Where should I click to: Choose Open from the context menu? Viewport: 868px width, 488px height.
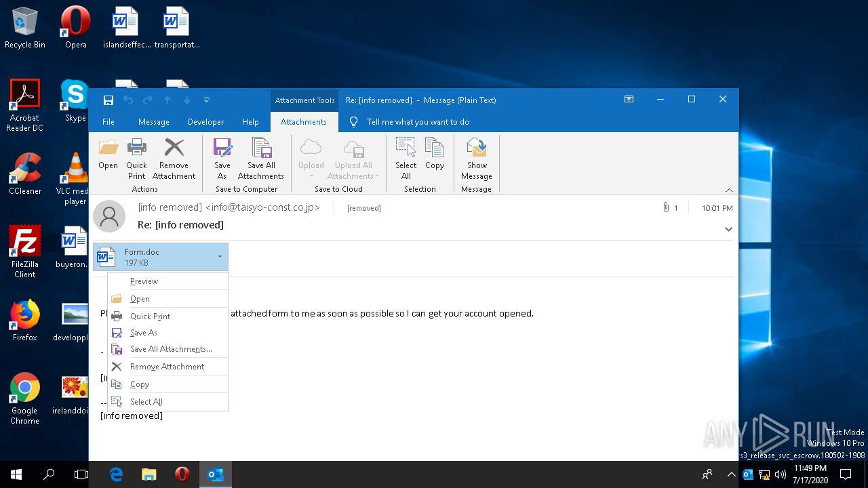click(168, 299)
